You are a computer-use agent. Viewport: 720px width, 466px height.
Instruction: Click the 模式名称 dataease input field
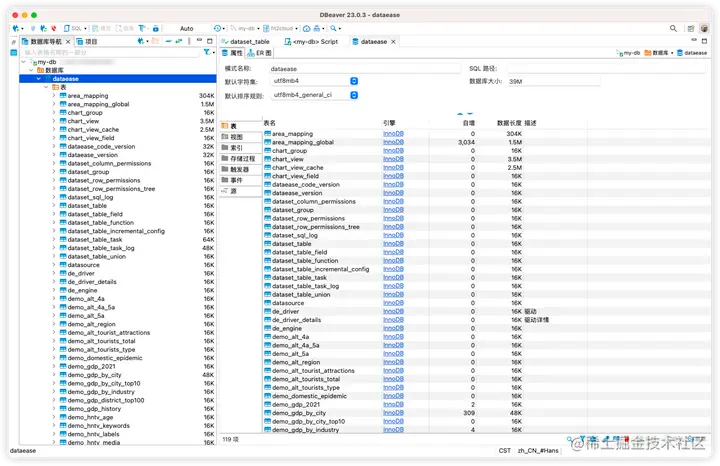point(365,69)
